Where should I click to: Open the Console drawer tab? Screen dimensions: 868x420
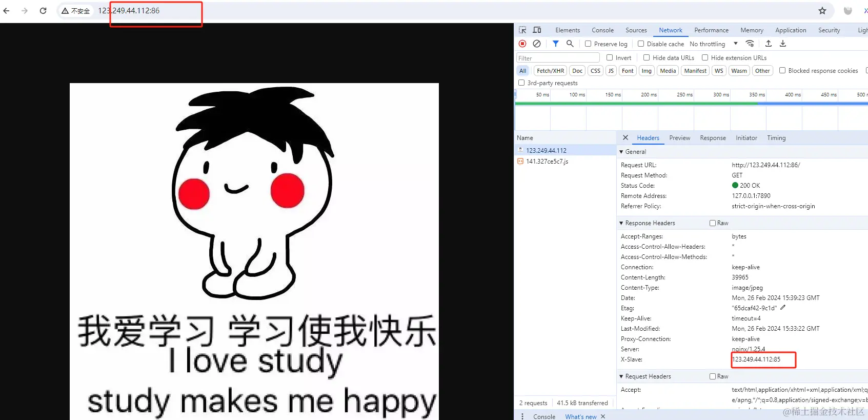[x=544, y=416]
